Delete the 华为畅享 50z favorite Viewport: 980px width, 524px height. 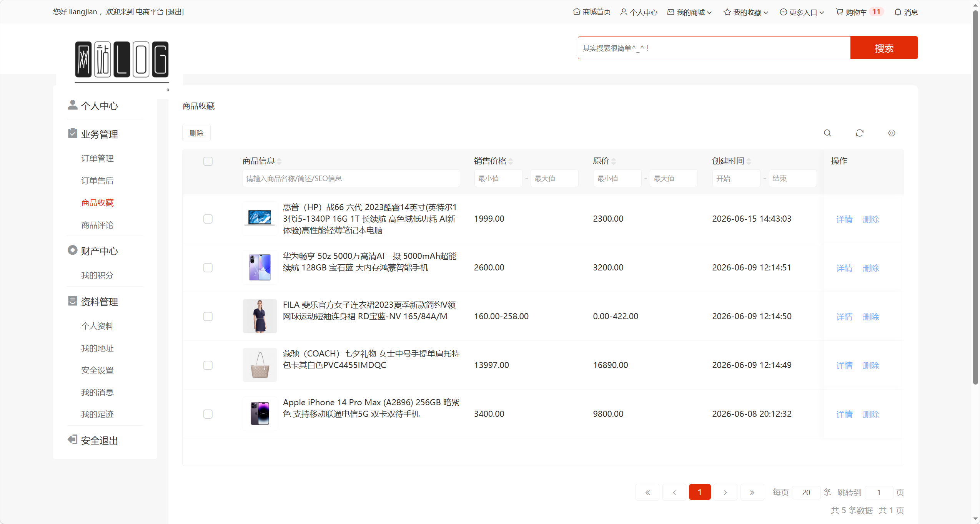pyautogui.click(x=871, y=268)
